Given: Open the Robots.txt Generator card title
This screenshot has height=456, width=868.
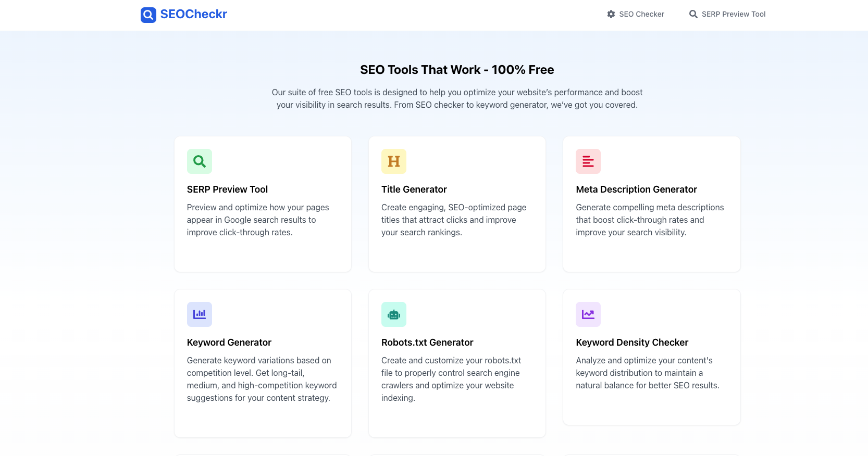Looking at the screenshot, I should click(x=427, y=343).
